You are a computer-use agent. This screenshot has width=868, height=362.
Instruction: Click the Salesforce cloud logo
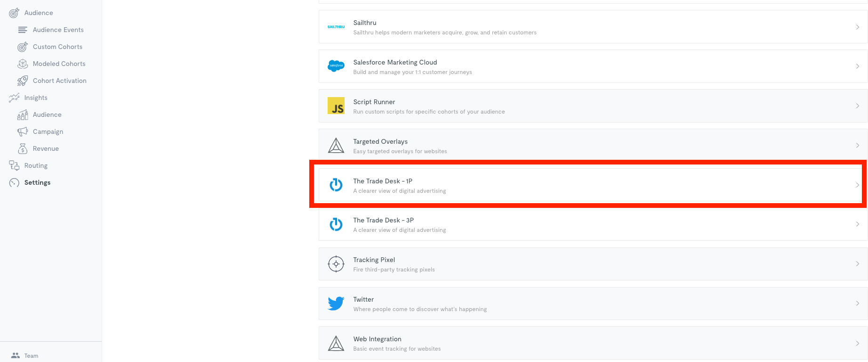pos(336,66)
